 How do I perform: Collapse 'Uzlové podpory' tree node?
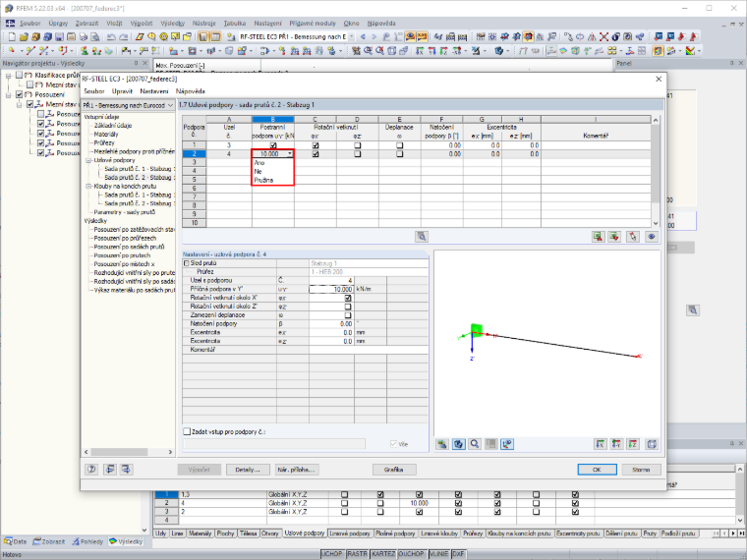(x=88, y=160)
